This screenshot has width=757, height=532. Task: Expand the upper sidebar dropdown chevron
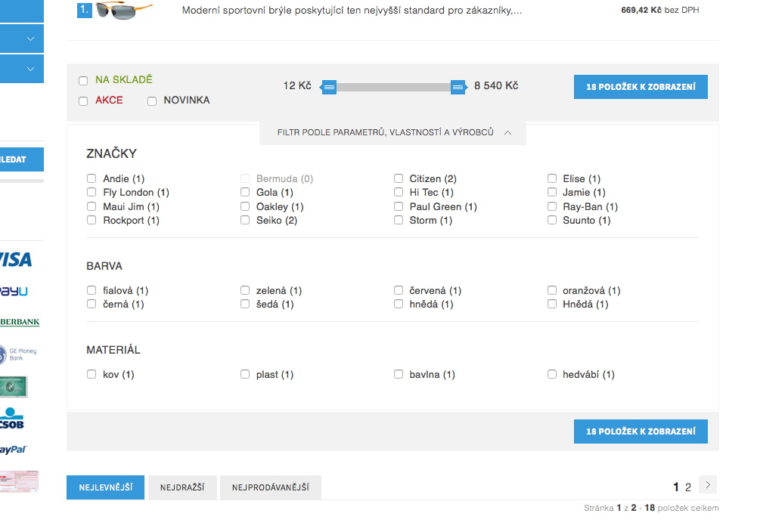(x=30, y=39)
